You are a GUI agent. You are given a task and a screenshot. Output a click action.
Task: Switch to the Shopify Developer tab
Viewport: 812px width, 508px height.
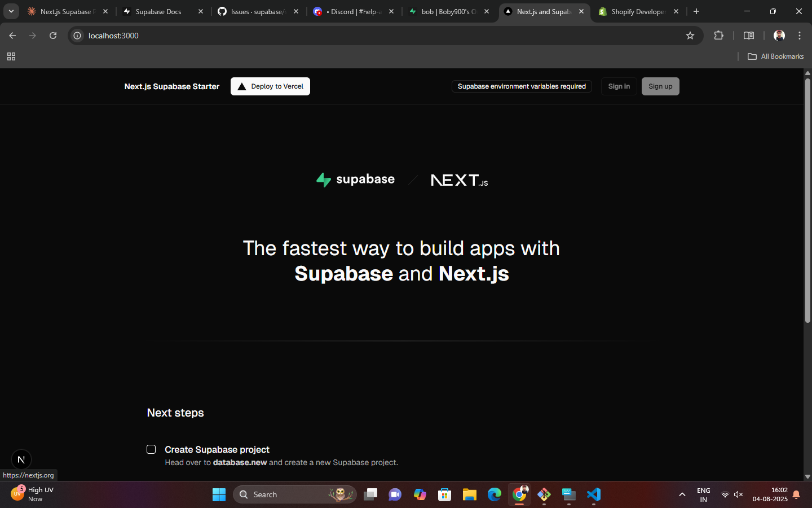point(638,11)
